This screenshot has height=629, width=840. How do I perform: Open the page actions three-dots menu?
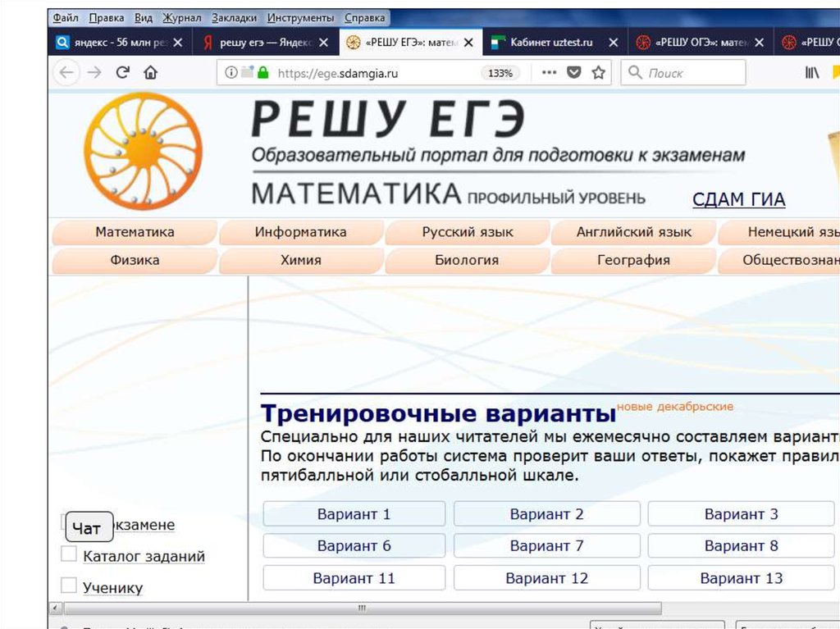click(x=549, y=72)
